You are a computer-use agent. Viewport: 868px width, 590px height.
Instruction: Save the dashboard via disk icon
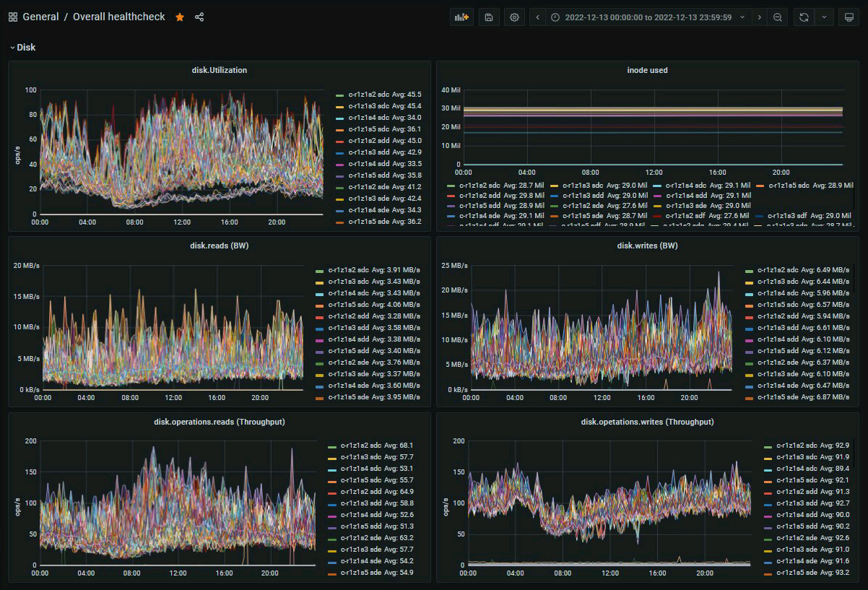coord(489,17)
